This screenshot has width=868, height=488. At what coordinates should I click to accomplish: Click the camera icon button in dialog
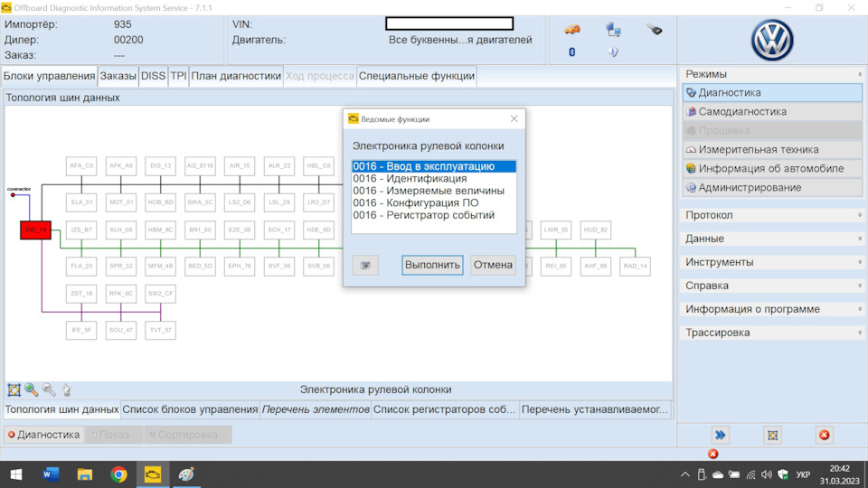365,265
